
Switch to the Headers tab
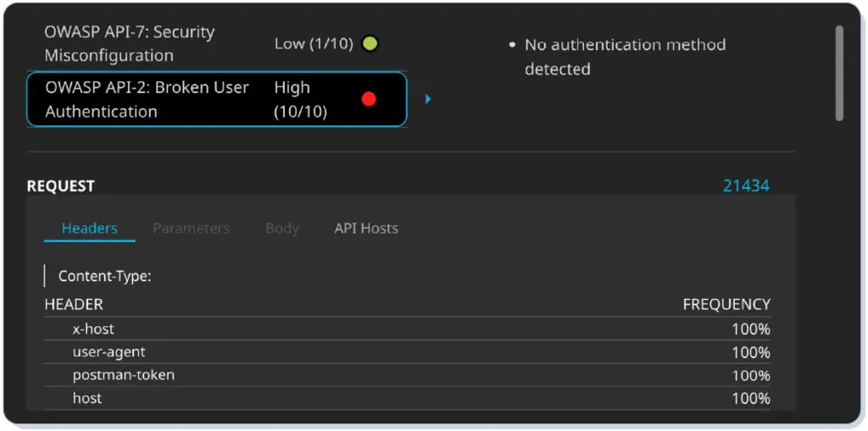point(90,229)
